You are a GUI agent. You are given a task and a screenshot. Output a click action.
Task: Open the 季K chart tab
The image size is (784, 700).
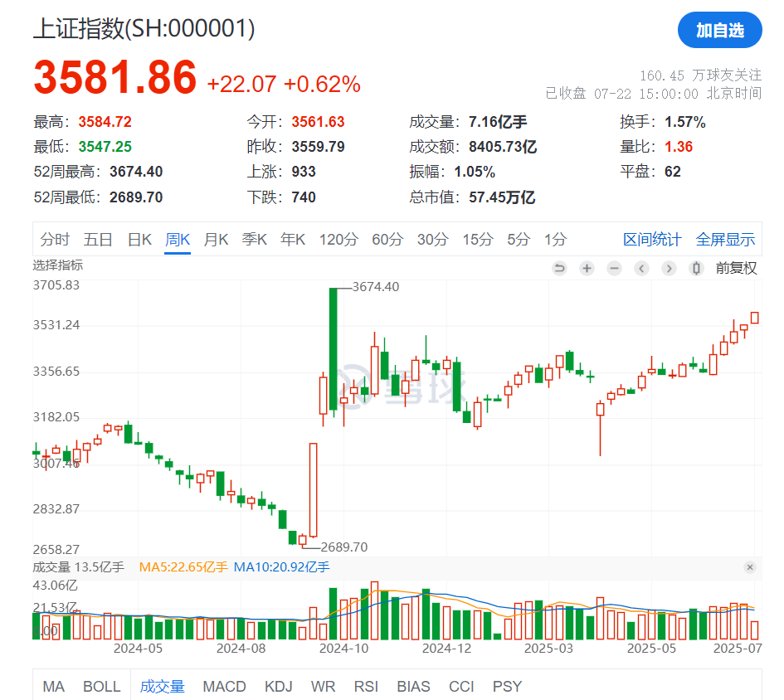click(255, 240)
